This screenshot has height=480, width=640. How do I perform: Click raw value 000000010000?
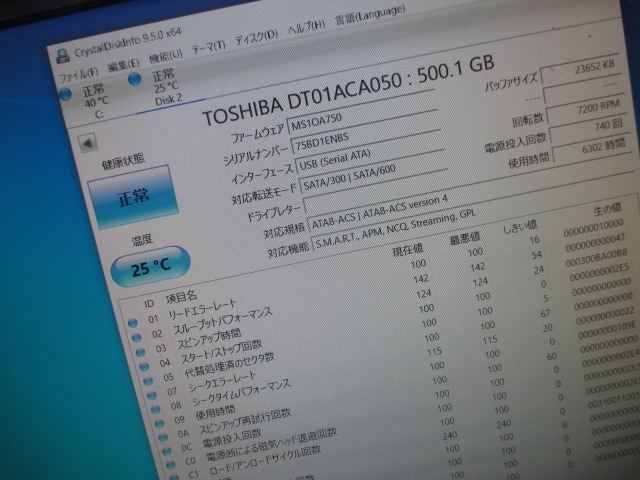593,227
